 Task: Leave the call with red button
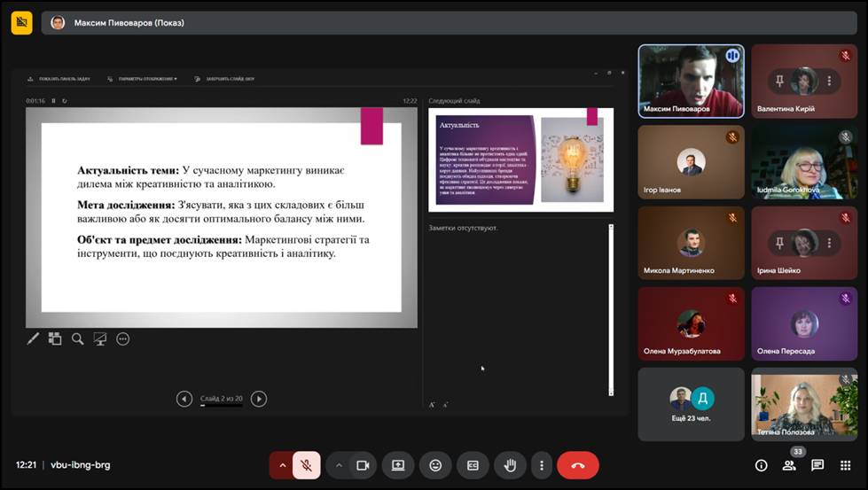(x=578, y=465)
